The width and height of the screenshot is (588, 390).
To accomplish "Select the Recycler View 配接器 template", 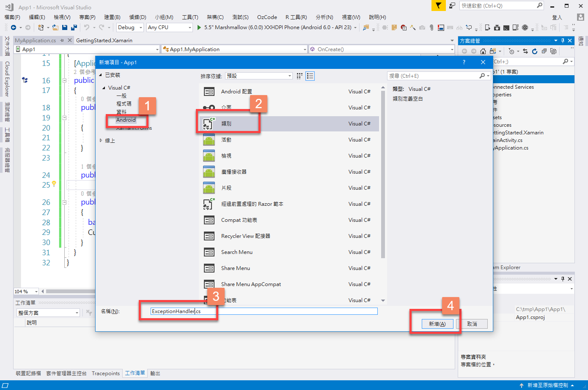I will coord(289,236).
